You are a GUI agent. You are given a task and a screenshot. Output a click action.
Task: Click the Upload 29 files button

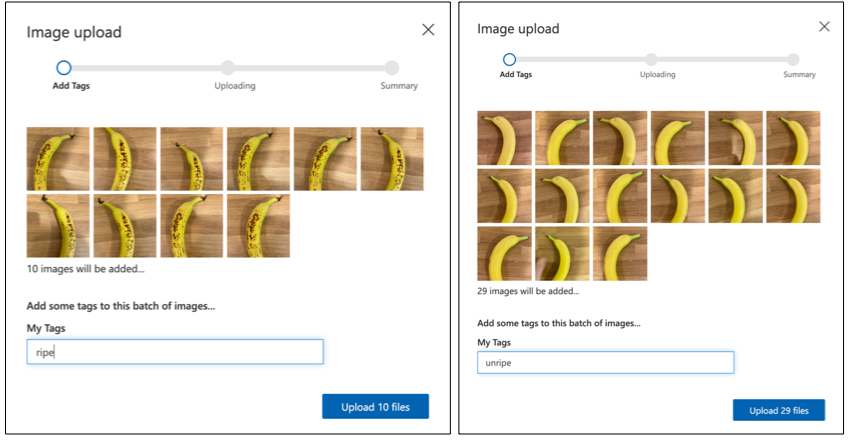tap(778, 411)
